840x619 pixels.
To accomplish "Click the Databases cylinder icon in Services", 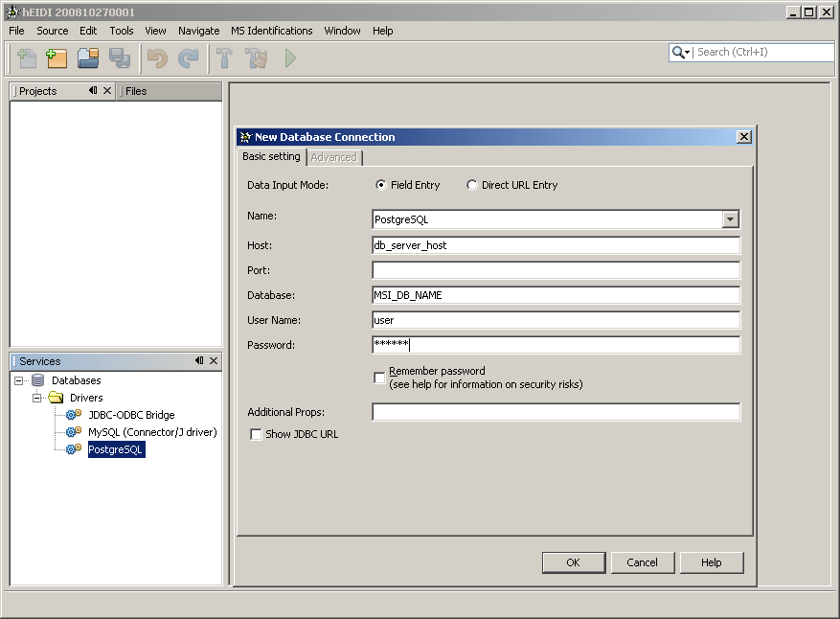I will [38, 380].
